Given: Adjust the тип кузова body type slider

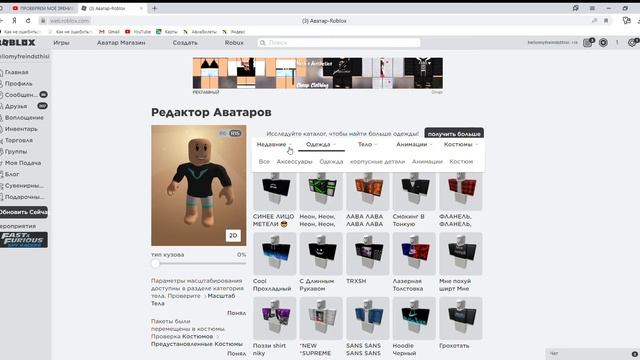Looking at the screenshot, I should coord(156,263).
